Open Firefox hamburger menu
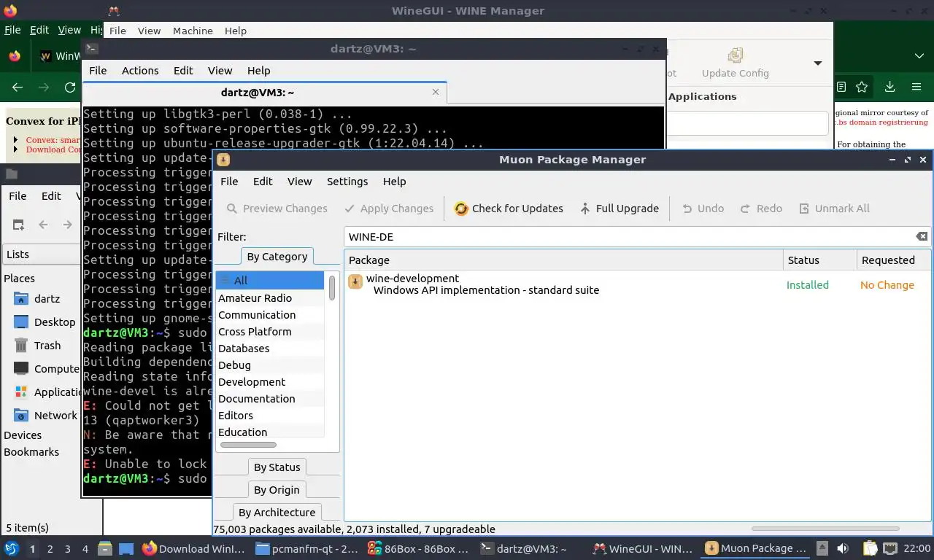 point(916,87)
